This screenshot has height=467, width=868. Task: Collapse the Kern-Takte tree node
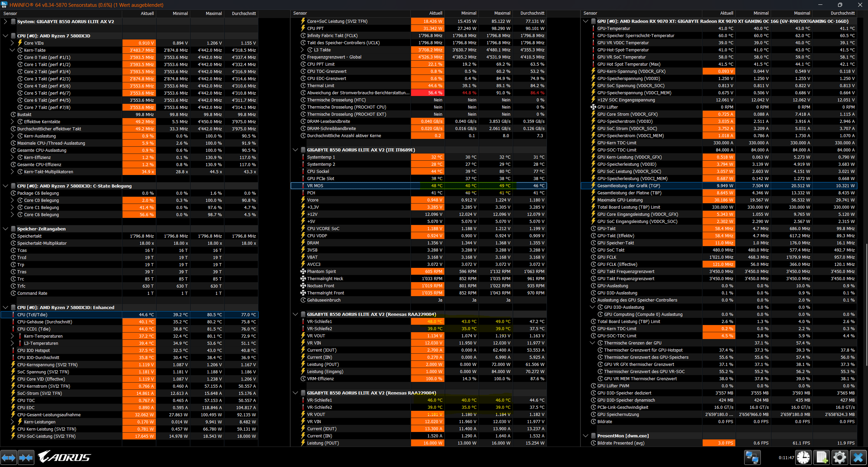(x=12, y=50)
